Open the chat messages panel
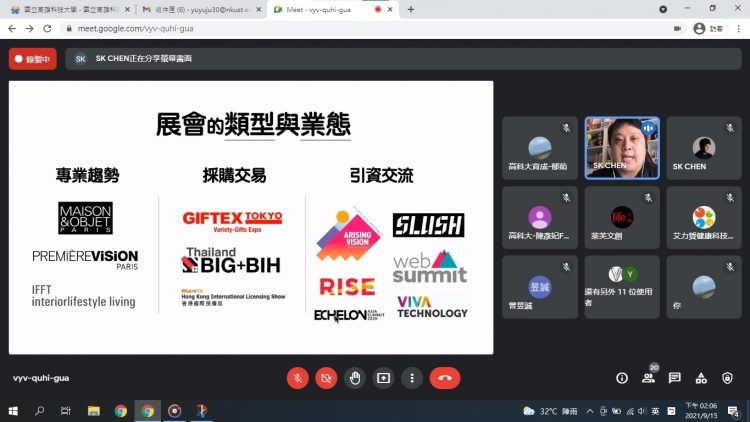 tap(675, 378)
